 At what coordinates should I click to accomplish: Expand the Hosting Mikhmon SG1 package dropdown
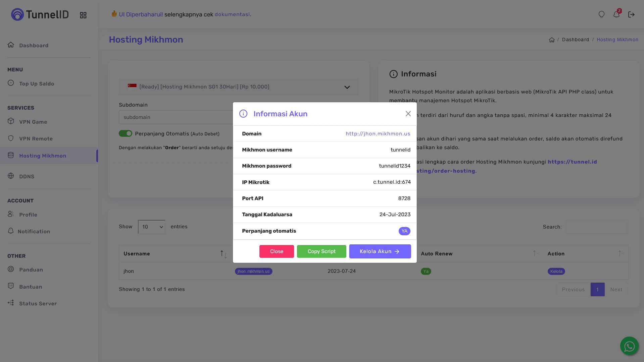(238, 87)
